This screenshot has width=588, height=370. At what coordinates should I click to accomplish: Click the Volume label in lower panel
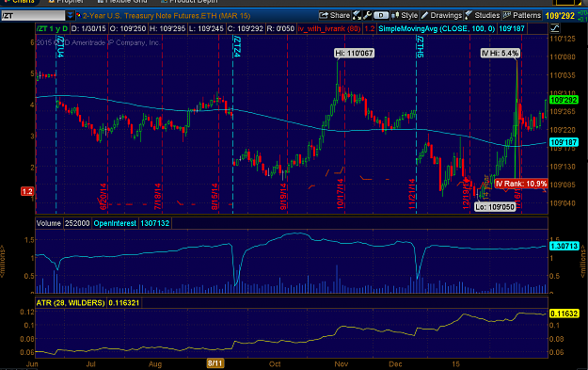point(49,223)
